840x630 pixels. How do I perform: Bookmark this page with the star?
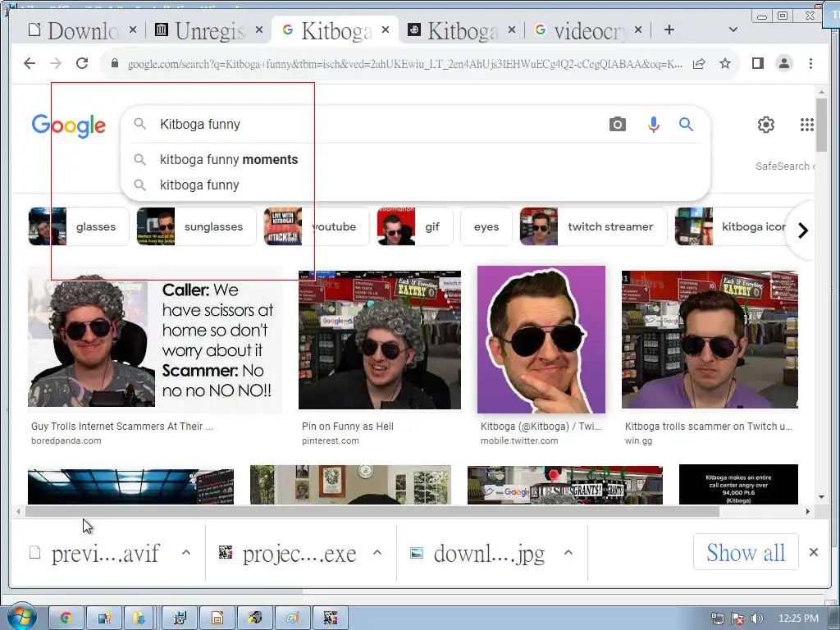pyautogui.click(x=725, y=64)
